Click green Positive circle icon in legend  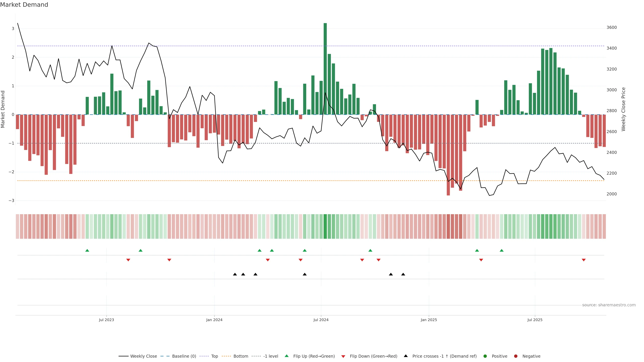485,356
